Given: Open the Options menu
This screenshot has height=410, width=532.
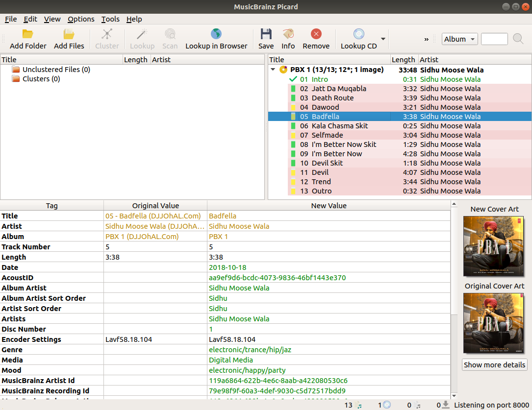Looking at the screenshot, I should [x=81, y=19].
